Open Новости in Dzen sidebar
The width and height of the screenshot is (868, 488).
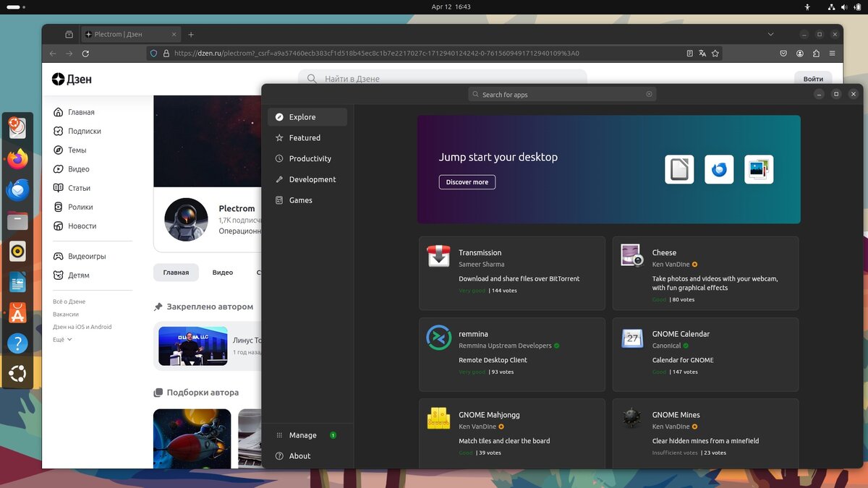[75, 226]
